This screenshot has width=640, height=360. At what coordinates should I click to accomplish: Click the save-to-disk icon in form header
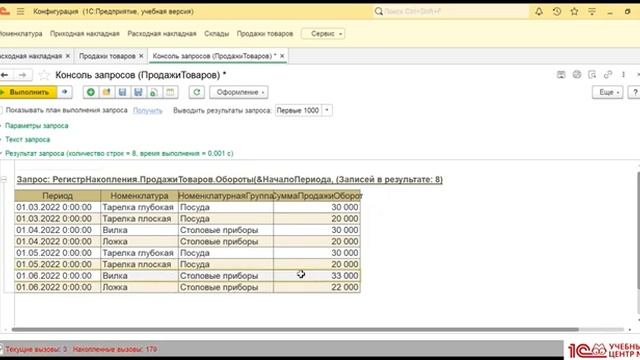561,75
